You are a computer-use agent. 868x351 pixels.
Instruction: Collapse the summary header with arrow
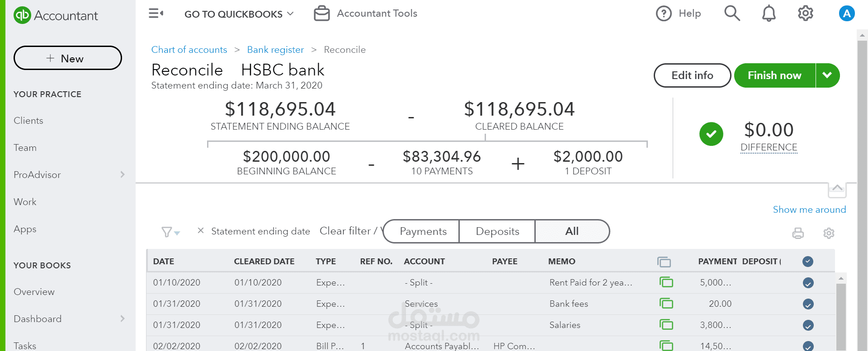point(837,189)
